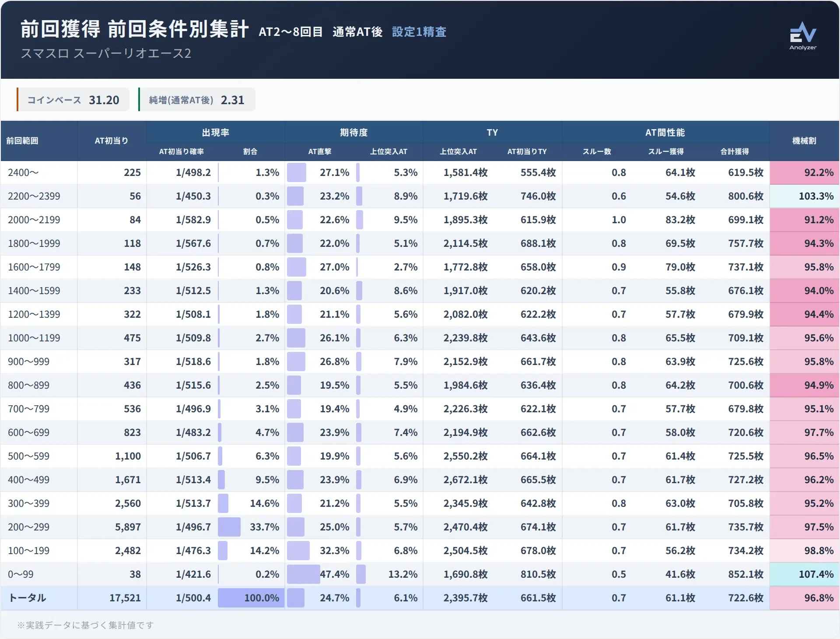Click the 機械割 column header
The width and height of the screenshot is (840, 639).
804,140
